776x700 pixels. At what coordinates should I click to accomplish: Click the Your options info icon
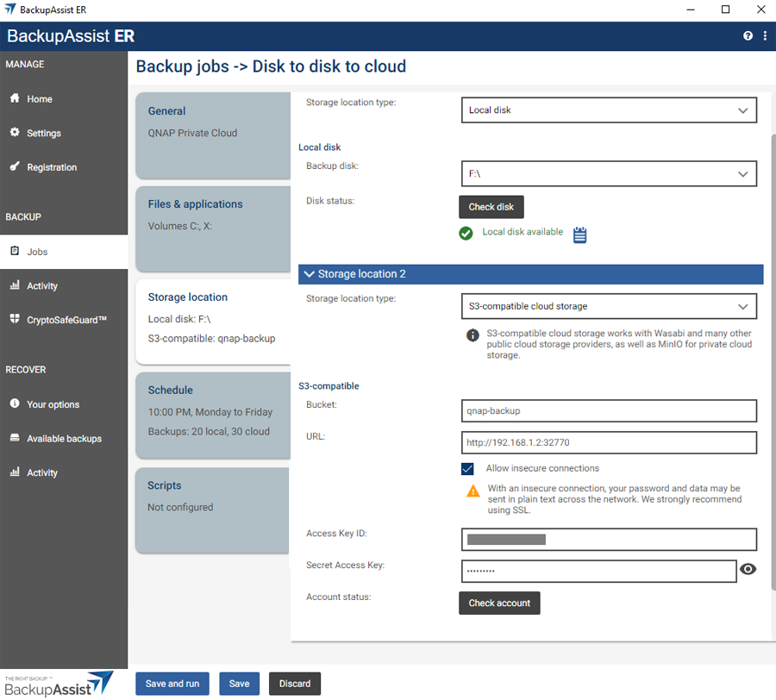click(15, 403)
